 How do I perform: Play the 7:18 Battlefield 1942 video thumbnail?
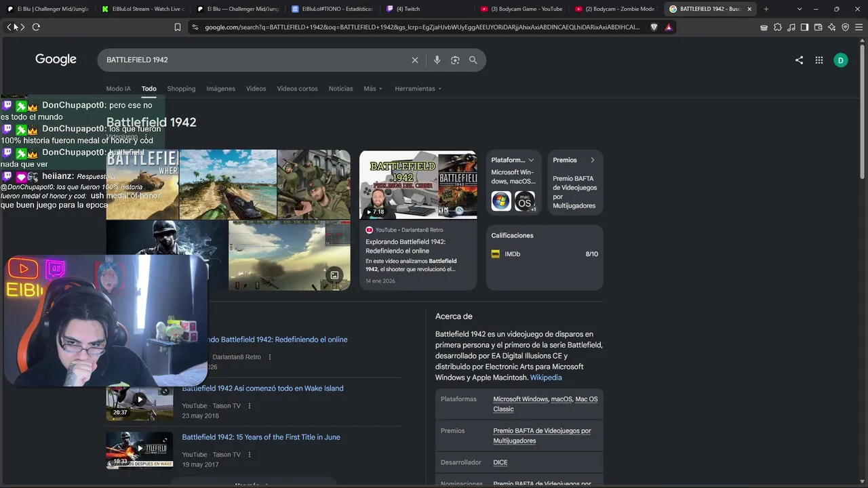coord(418,184)
